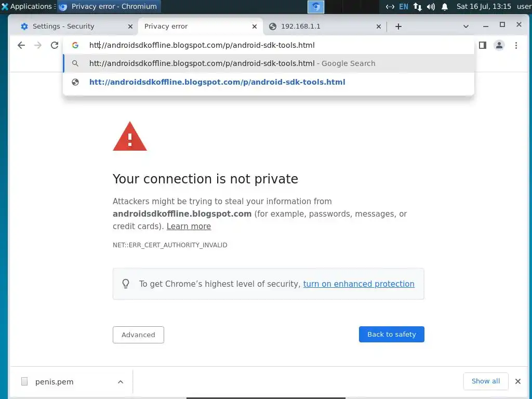Image resolution: width=532 pixels, height=399 pixels.
Task: Click the NET::ERR_CERT_AUTHORITY_INVALID error code
Action: pos(170,245)
